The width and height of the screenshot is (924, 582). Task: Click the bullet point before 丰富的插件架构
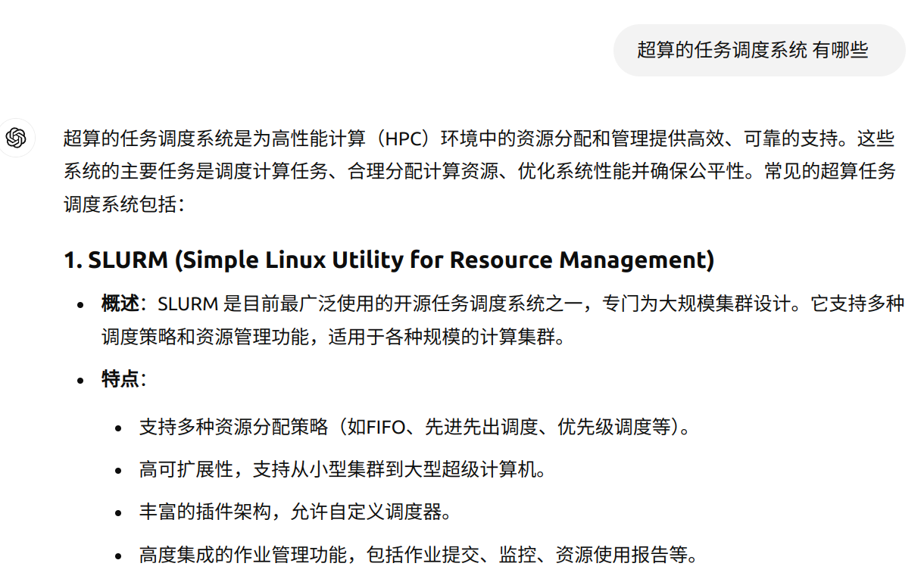pos(118,513)
